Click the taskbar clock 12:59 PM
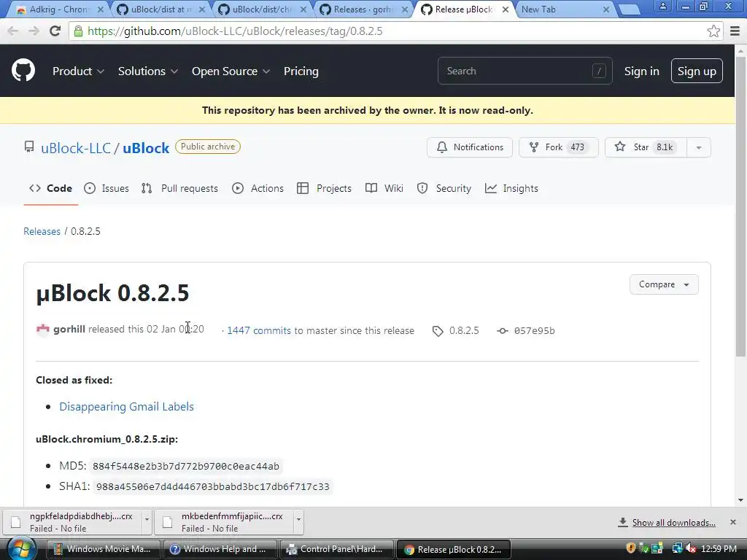The height and width of the screenshot is (560, 747). (719, 549)
